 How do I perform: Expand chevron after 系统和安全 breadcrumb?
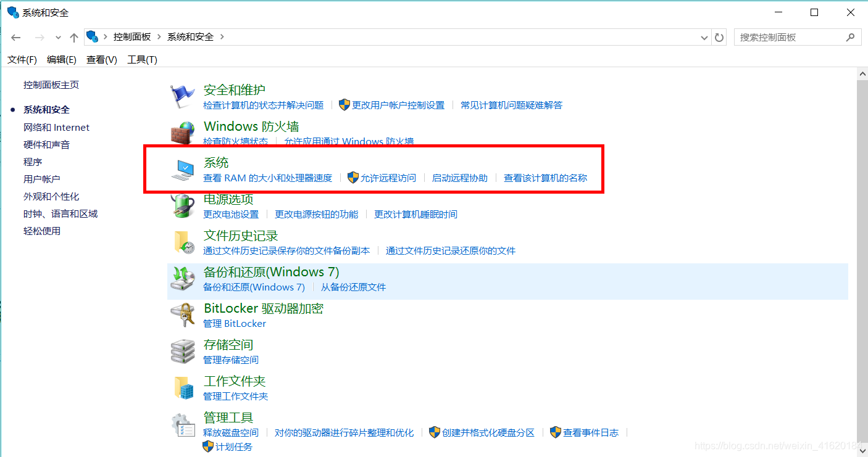(222, 37)
